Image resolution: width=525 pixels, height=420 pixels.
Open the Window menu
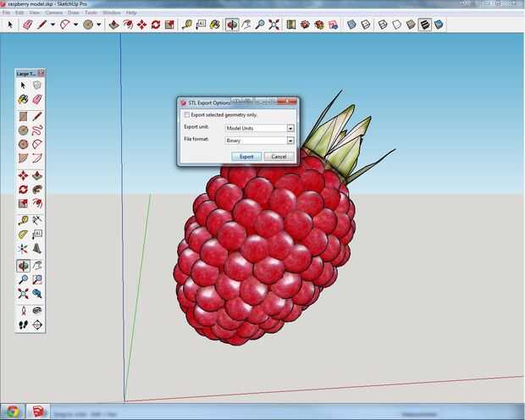[112, 13]
